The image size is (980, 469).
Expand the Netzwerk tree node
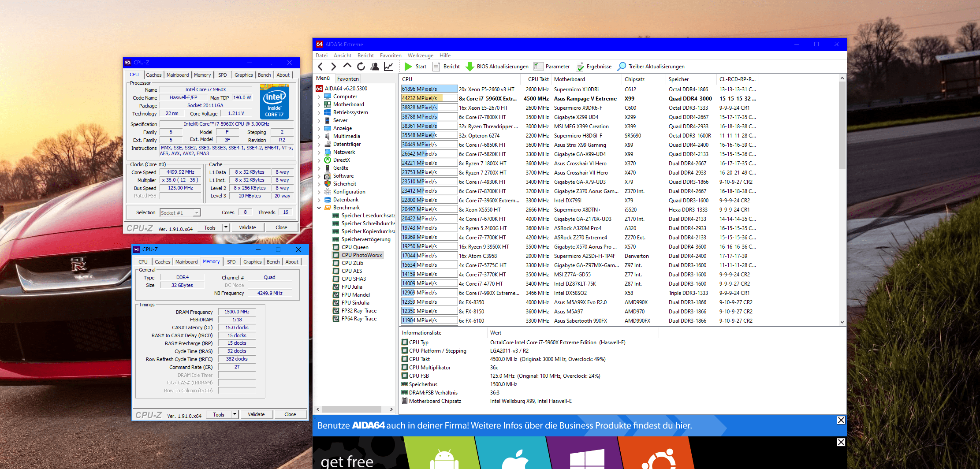[319, 152]
